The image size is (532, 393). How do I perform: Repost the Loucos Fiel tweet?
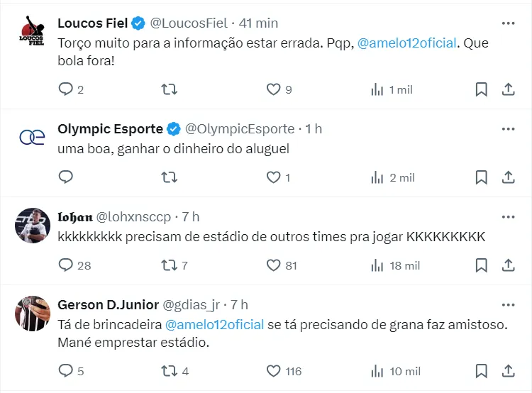[x=170, y=89]
